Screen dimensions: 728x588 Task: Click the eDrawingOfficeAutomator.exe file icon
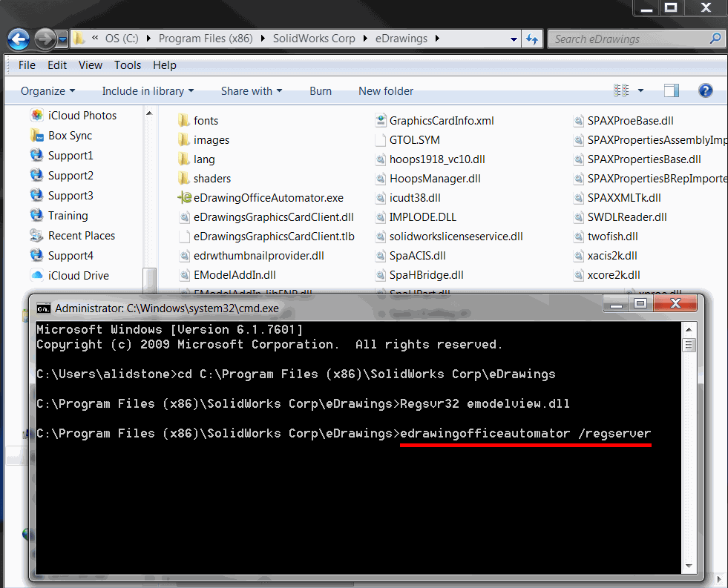(185, 198)
